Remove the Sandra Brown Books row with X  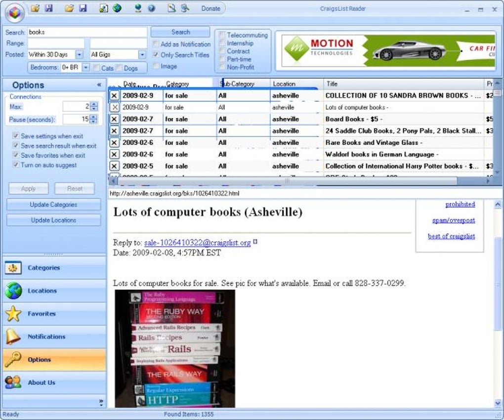114,96
